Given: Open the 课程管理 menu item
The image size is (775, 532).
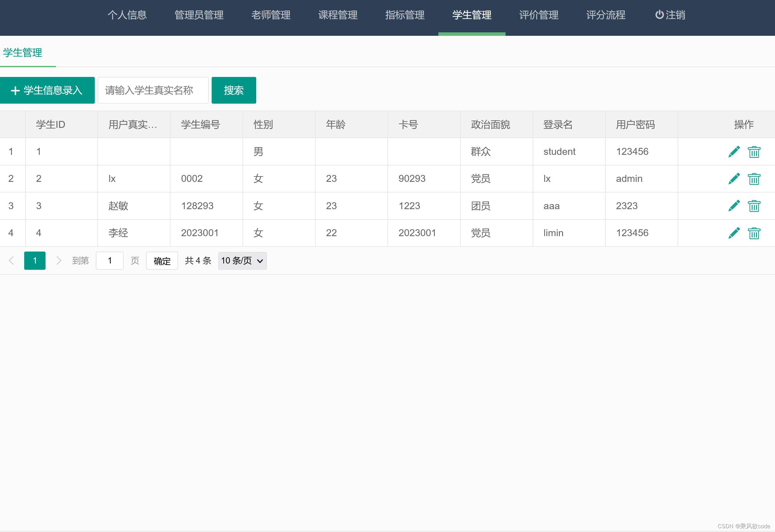Looking at the screenshot, I should coord(338,15).
